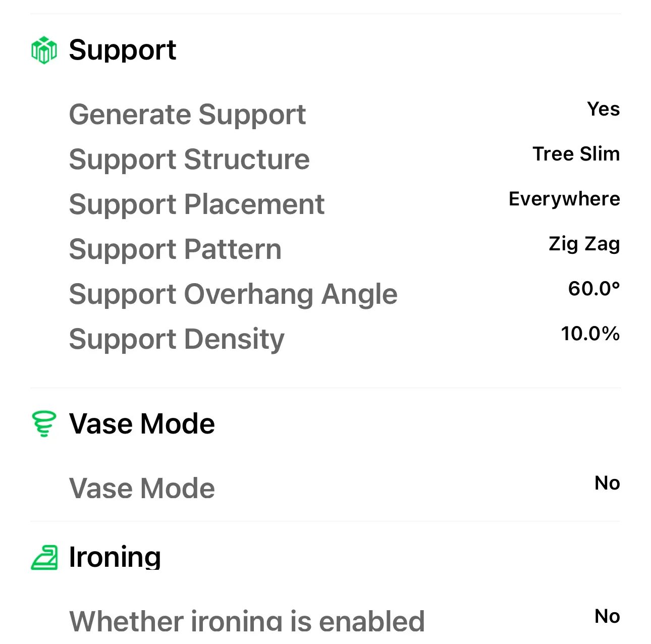Select the Support Overhang Angle label
Image resolution: width=651 pixels, height=644 pixels.
tap(233, 294)
